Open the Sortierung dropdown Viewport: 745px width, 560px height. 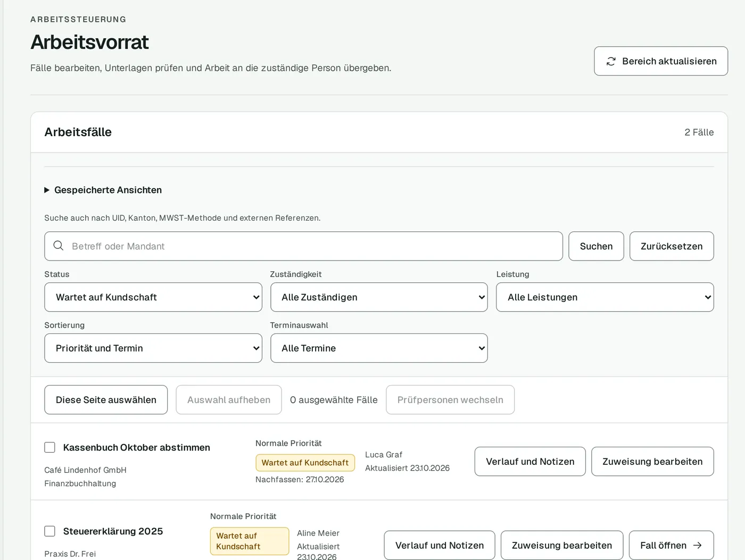[x=153, y=348]
